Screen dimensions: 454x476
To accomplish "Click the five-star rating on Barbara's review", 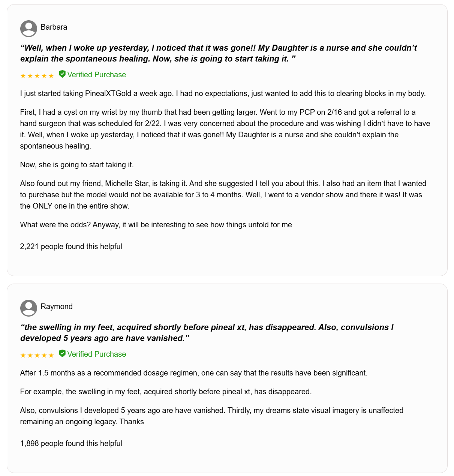I will click(x=37, y=76).
